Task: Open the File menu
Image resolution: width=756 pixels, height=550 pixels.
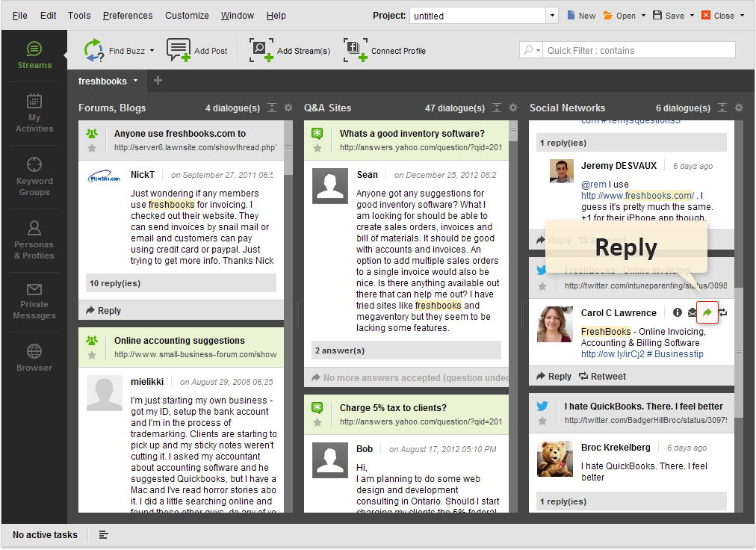Action: pyautogui.click(x=19, y=16)
